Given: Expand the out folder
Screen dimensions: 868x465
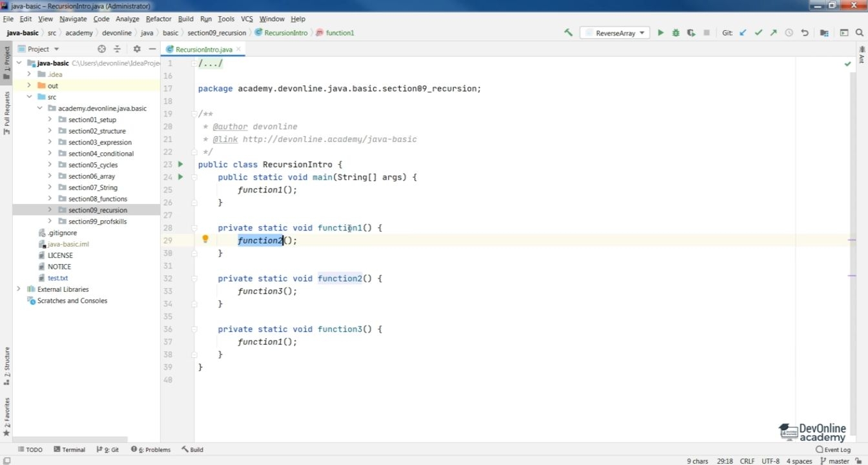Looking at the screenshot, I should coord(29,85).
